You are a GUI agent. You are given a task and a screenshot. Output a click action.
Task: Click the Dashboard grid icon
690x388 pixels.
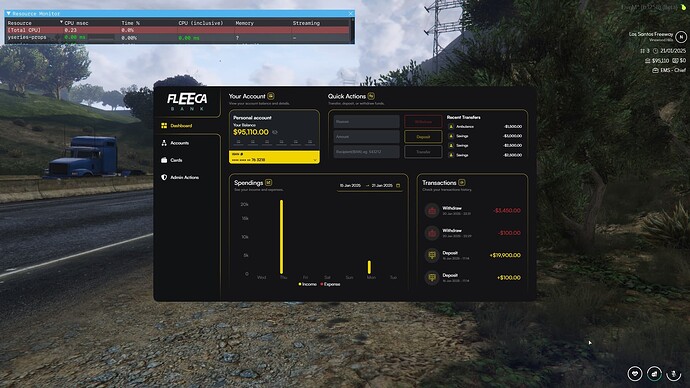(164, 126)
